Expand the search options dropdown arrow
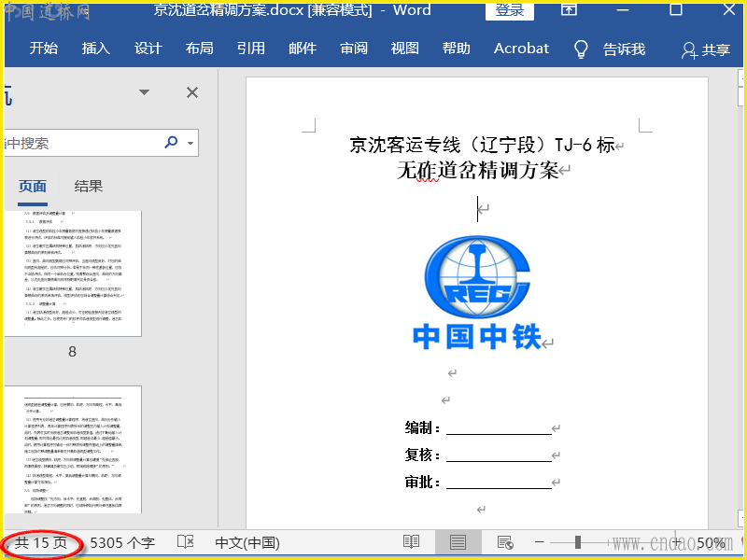Image resolution: width=747 pixels, height=560 pixels. coord(190,143)
